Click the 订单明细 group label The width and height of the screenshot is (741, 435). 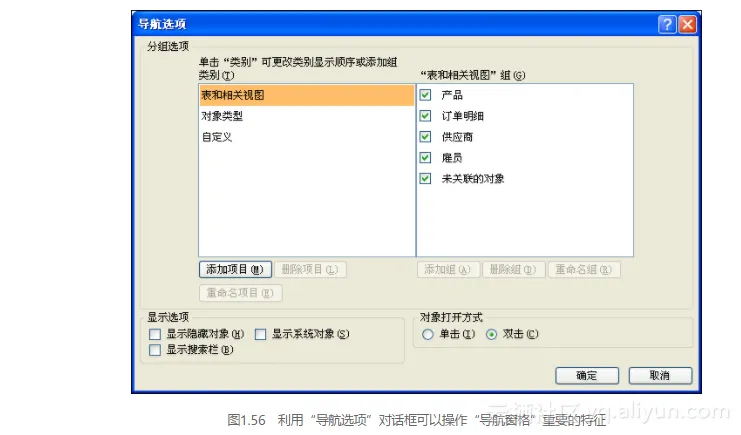coord(462,116)
